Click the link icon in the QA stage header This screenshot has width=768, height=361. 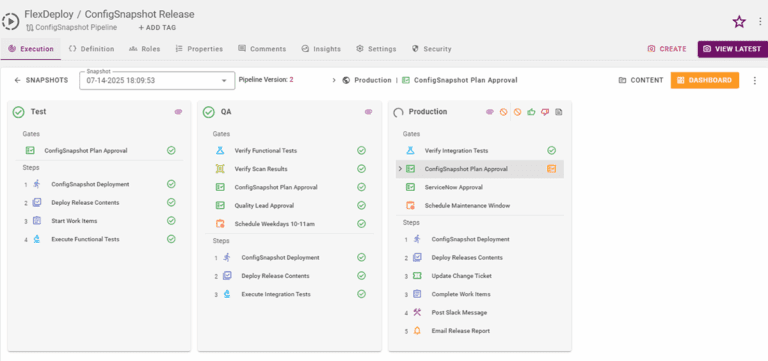pos(368,112)
